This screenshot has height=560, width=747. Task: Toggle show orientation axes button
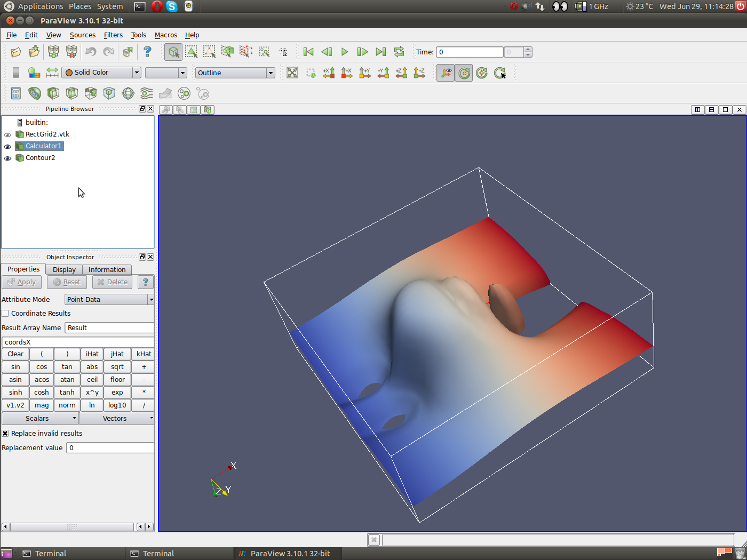click(x=446, y=73)
